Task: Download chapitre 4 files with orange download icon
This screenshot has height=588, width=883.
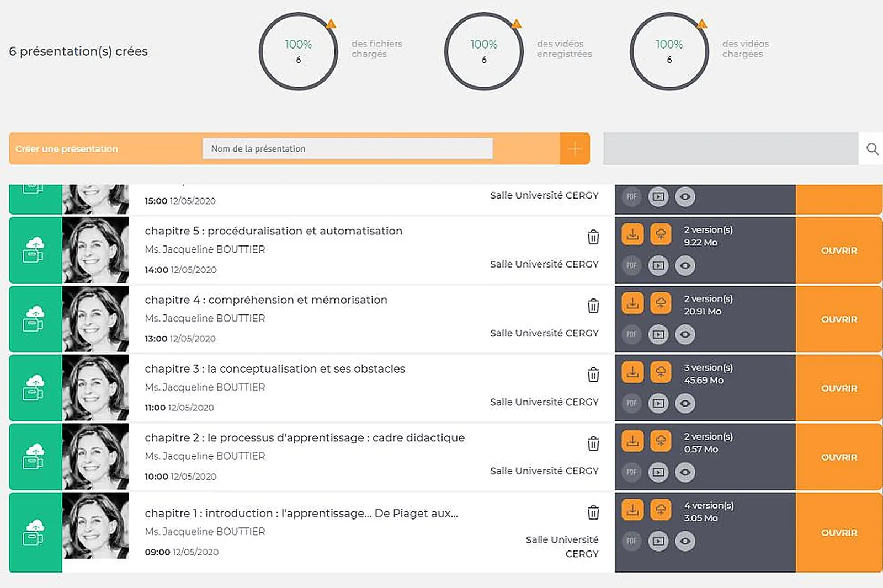Action: pos(632,303)
